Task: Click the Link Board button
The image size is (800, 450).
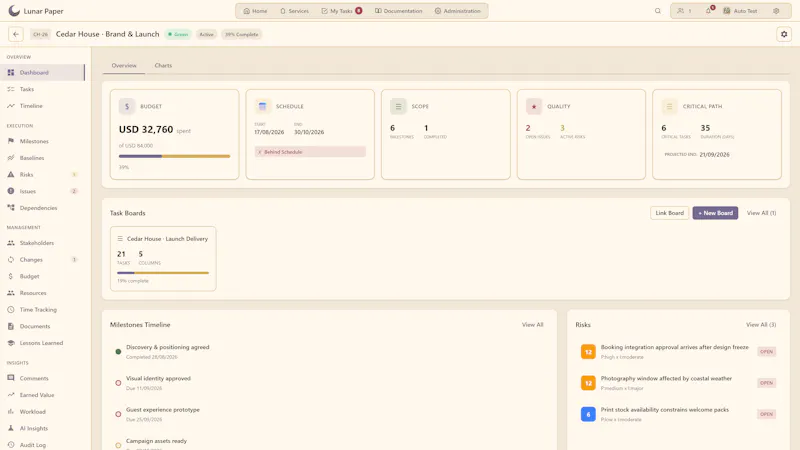Action: 669,213
